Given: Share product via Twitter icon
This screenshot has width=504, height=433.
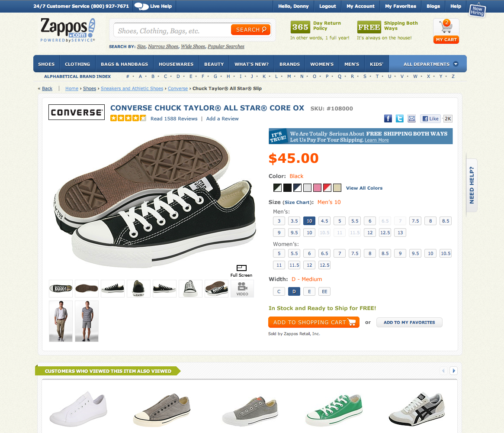Looking at the screenshot, I should point(400,119).
